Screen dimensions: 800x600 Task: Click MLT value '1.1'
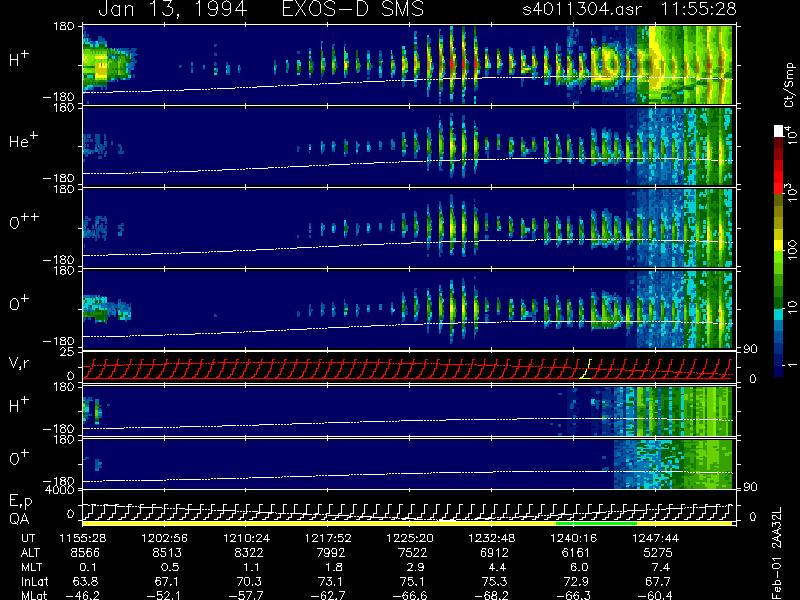[252, 567]
